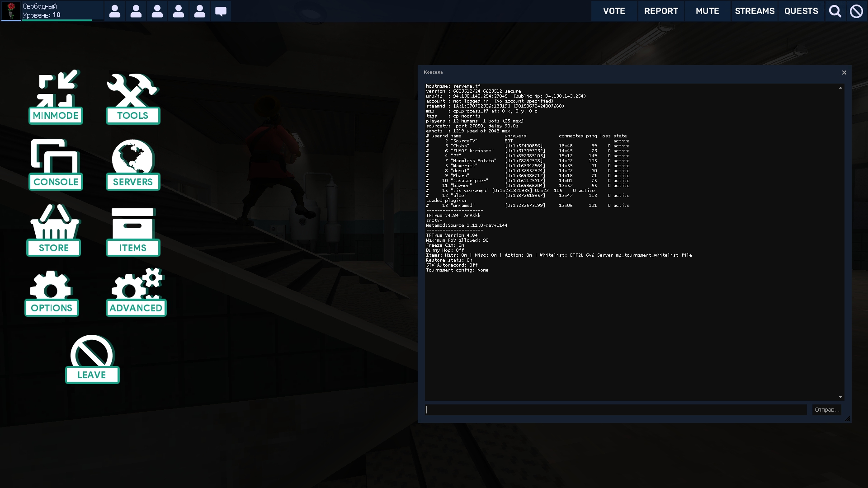Open the OPTIONS gear icon
The image size is (868, 488).
click(52, 293)
